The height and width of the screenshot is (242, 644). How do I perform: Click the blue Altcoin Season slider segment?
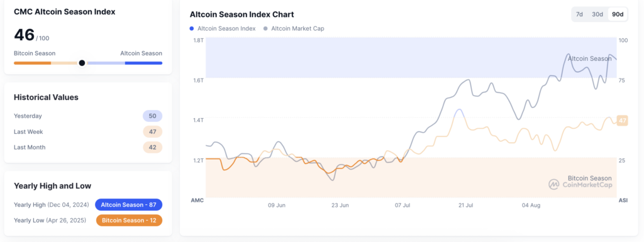(x=143, y=63)
